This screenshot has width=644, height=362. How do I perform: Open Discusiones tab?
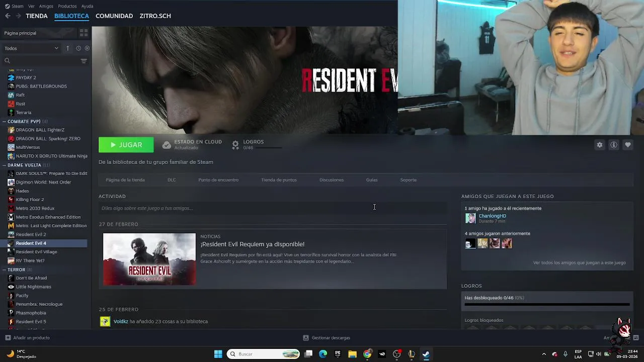coord(332,180)
